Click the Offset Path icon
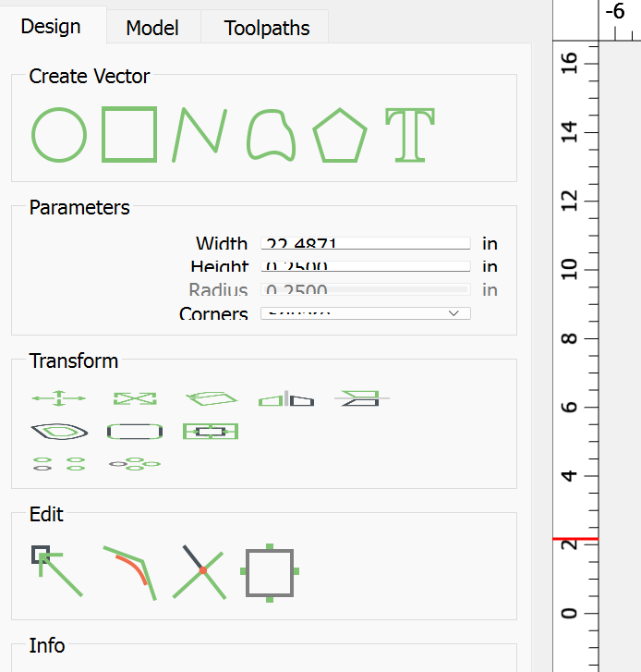641x672 pixels. 59,432
